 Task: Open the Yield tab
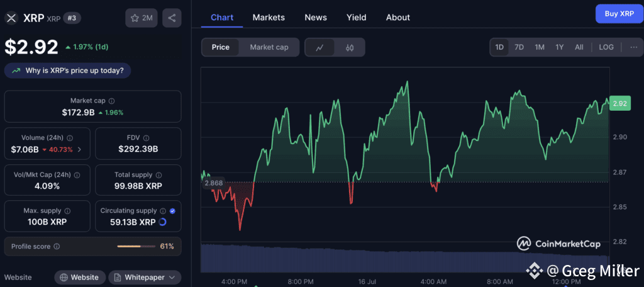point(357,17)
